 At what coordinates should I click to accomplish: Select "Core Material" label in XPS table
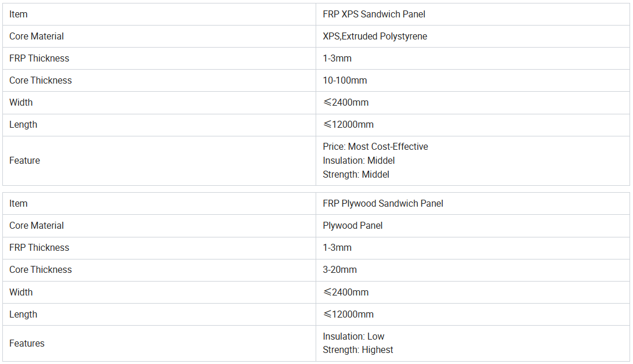[37, 36]
